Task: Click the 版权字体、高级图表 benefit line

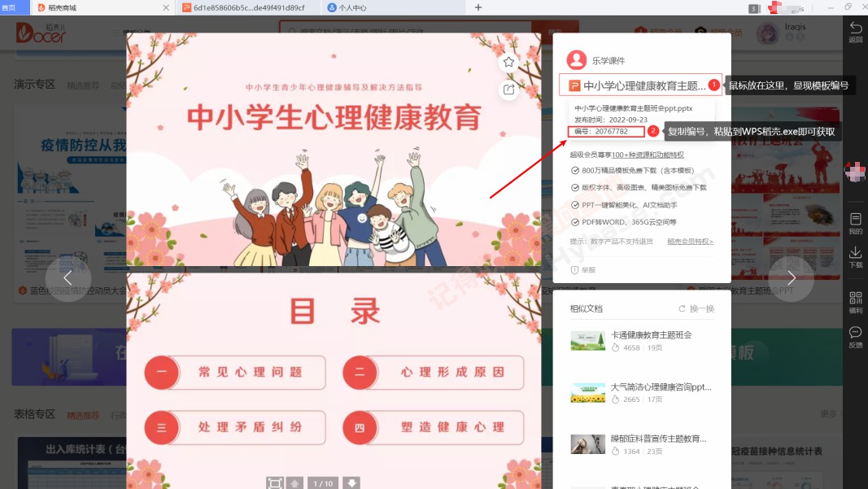Action: click(639, 188)
